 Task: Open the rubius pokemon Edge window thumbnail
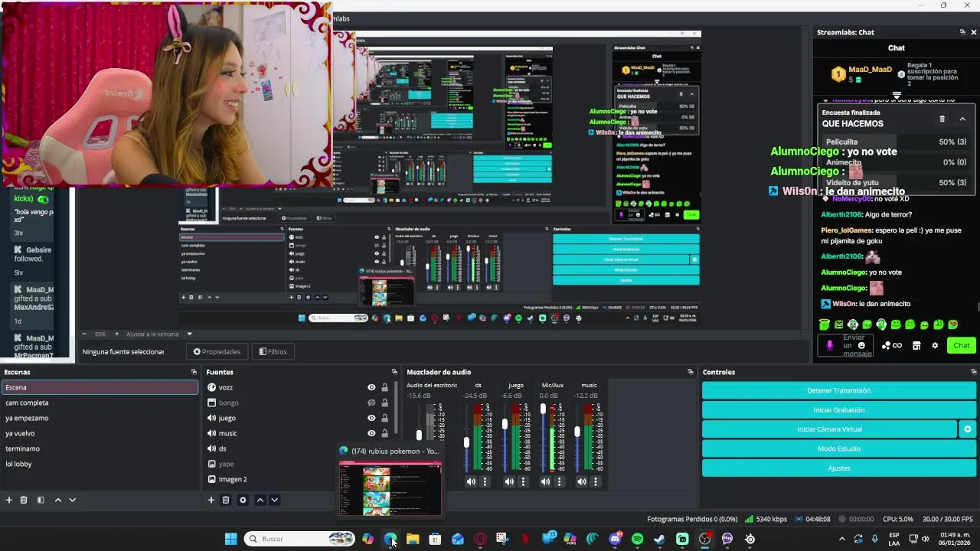click(390, 481)
